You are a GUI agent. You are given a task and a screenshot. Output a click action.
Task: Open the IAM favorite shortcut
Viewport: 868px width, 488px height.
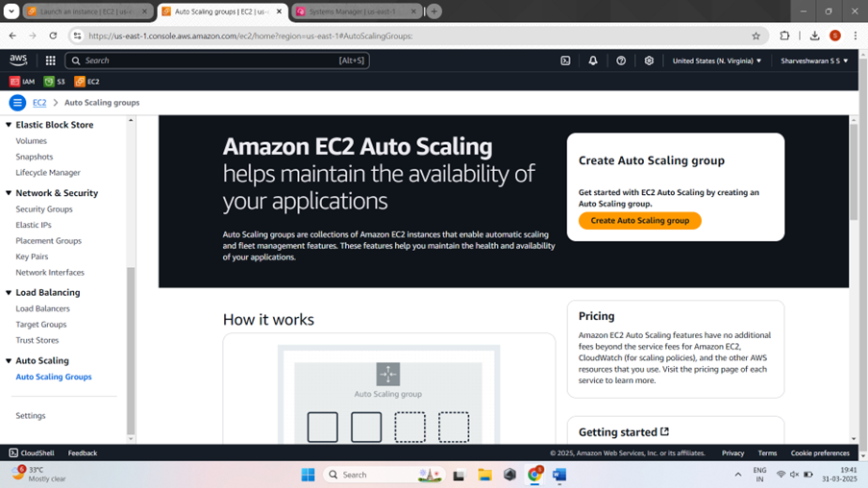click(22, 82)
